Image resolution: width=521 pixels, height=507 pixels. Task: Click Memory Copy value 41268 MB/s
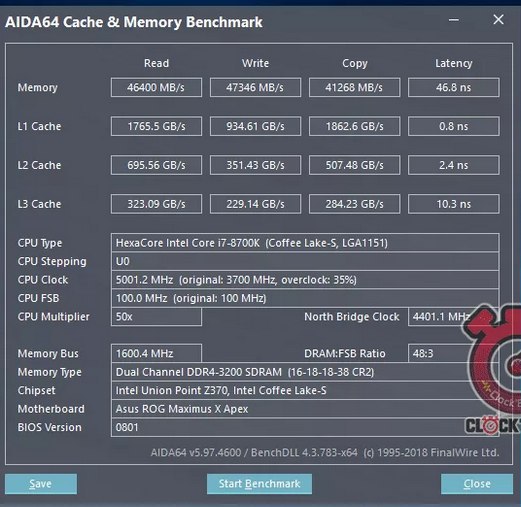coord(354,88)
